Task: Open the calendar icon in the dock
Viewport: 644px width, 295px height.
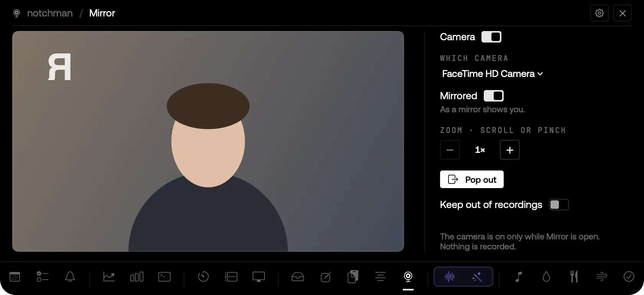Action: coord(15,277)
